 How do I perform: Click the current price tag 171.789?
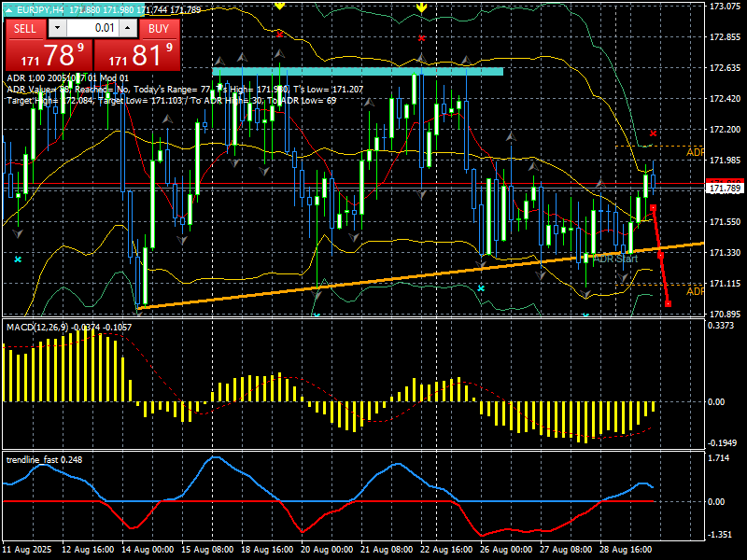tap(725, 189)
